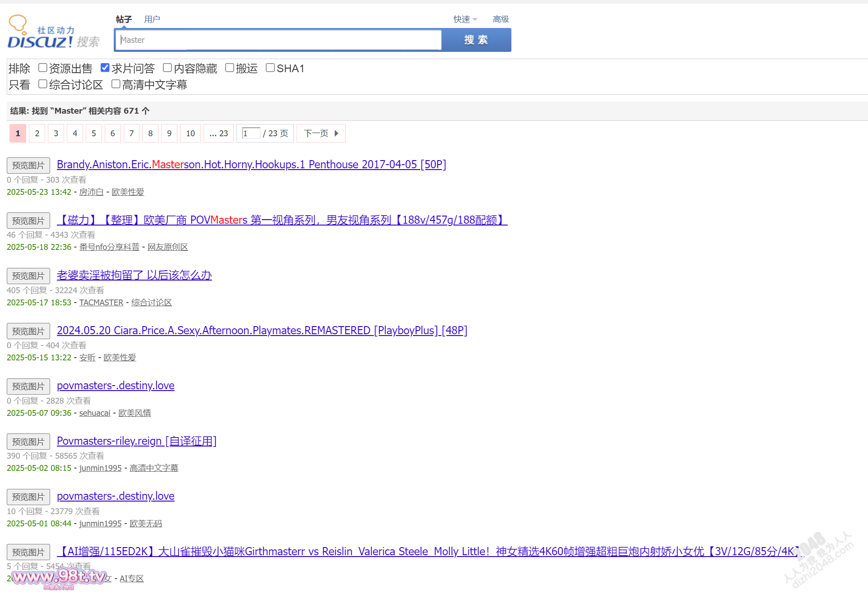
Task: Jump to page ...23 of results
Action: tap(218, 133)
